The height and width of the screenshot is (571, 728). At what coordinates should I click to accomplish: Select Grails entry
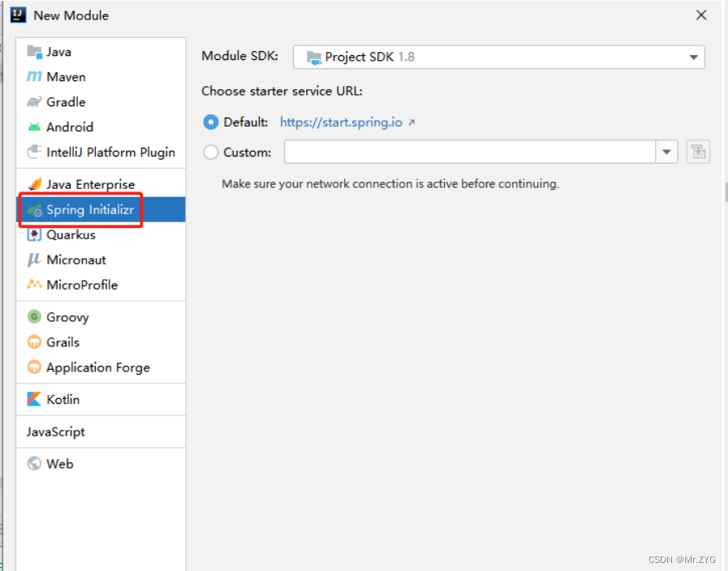click(x=101, y=341)
